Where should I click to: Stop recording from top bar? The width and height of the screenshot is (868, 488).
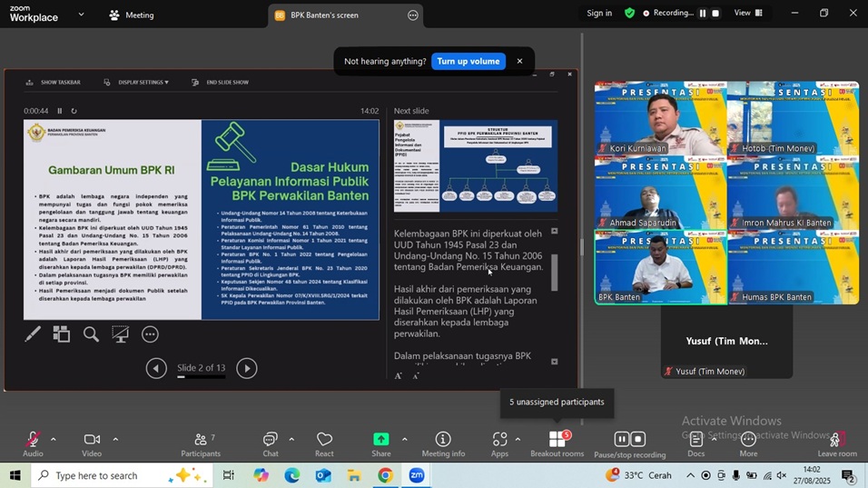(715, 13)
